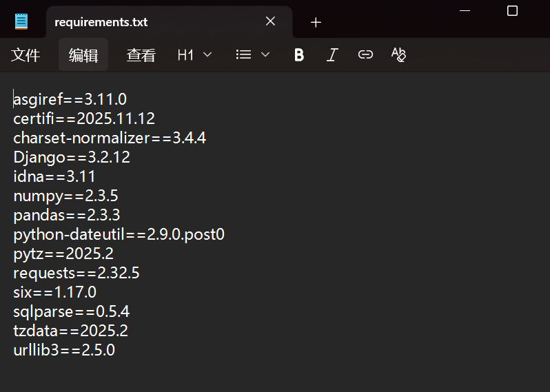Click the bulleted list icon

tap(243, 54)
